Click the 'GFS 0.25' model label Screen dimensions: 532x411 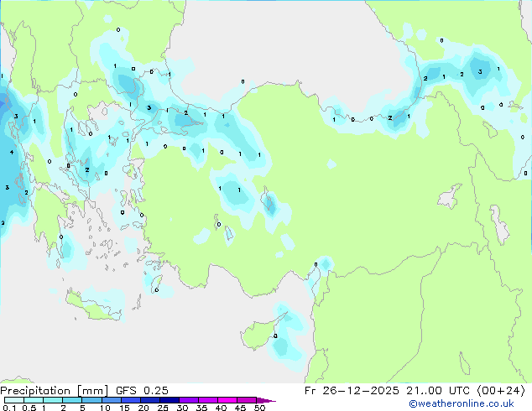click(142, 391)
